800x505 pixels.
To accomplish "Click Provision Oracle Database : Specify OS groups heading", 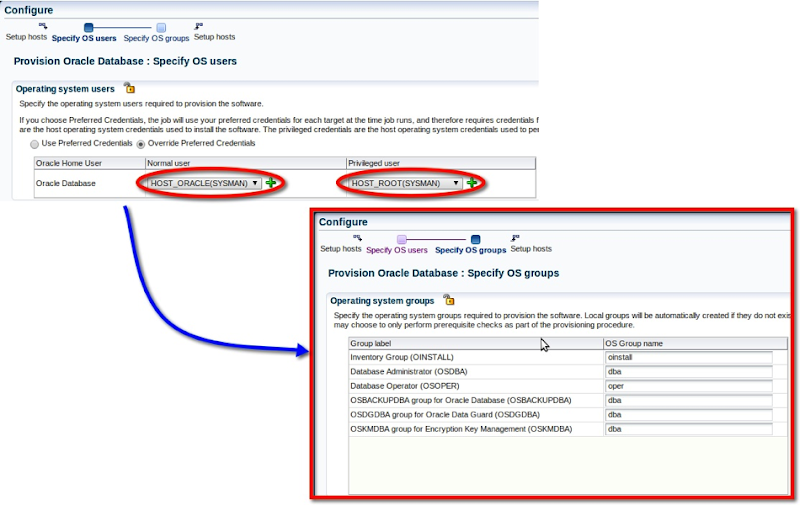I will click(x=443, y=273).
